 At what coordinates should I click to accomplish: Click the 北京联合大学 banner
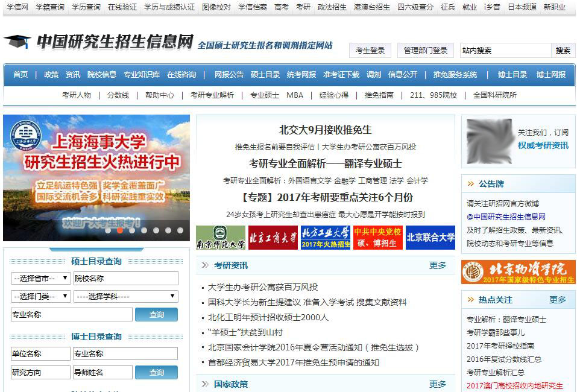pyautogui.click(x=430, y=236)
